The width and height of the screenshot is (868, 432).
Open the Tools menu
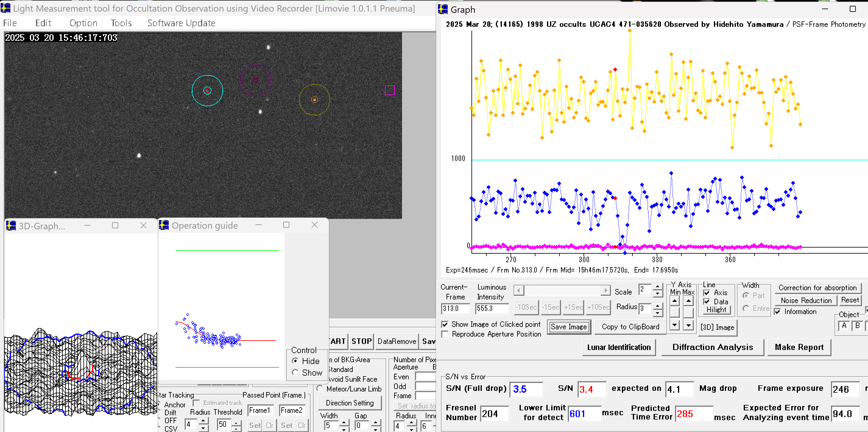(121, 23)
